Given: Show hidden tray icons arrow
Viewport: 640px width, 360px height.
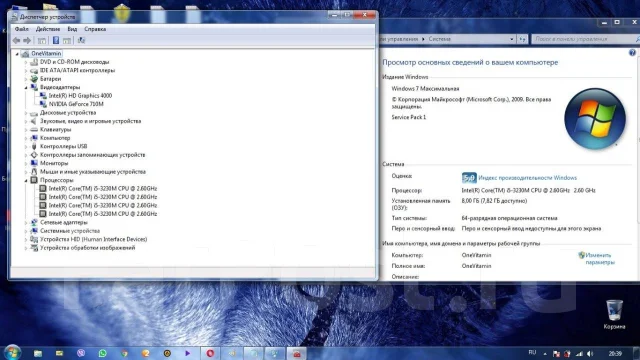Looking at the screenshot, I should [545, 353].
